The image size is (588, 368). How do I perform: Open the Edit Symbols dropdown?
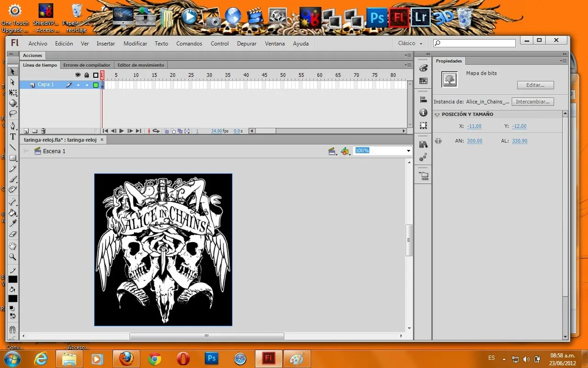[x=345, y=151]
